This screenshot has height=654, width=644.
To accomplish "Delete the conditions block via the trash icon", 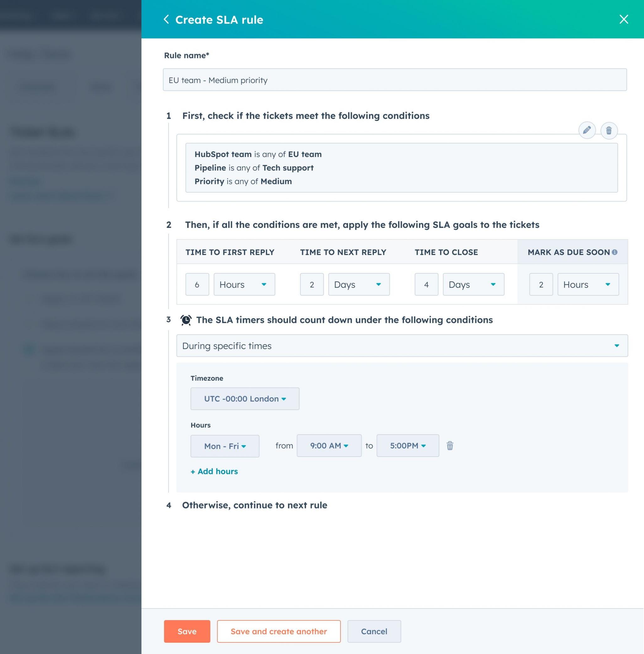I will tap(609, 130).
